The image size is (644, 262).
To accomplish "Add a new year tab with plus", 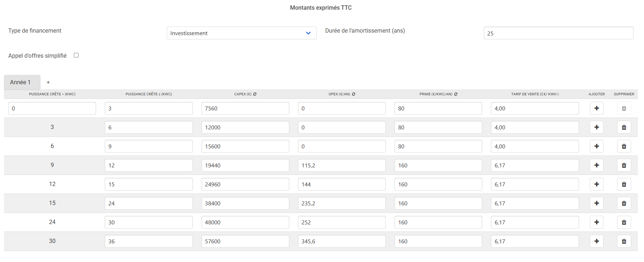I will [48, 82].
